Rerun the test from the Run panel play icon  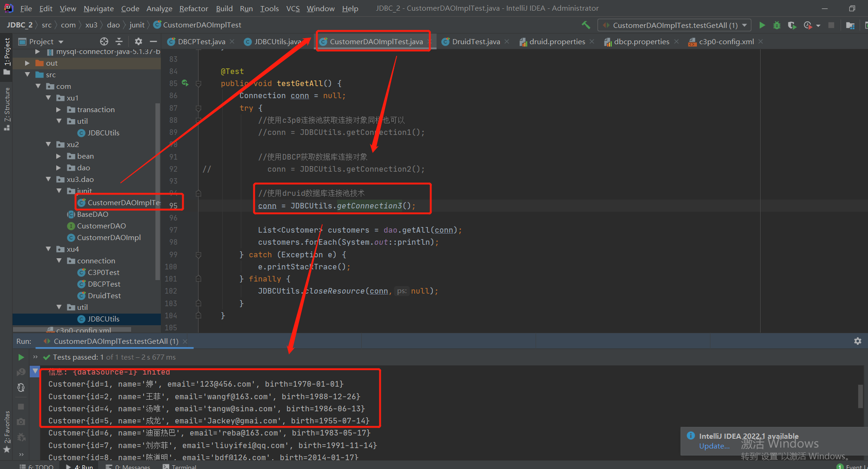21,357
